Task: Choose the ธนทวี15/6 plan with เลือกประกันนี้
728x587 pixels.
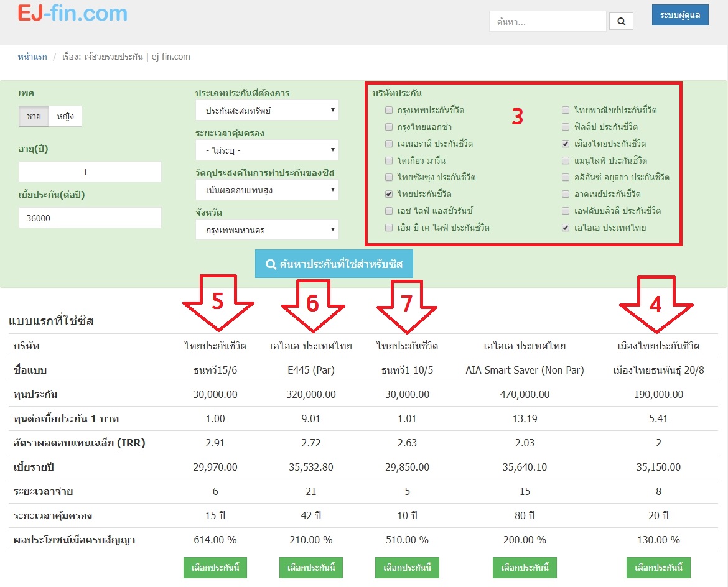Action: 215,568
